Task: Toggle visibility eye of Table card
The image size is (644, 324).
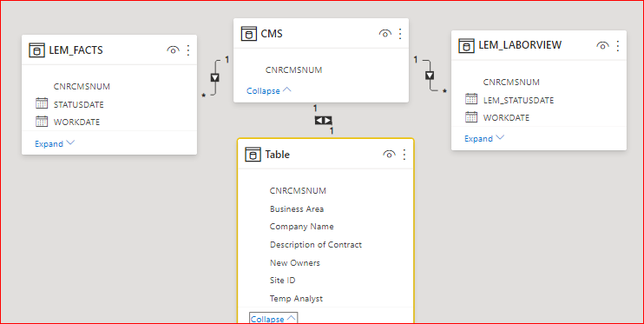Action: point(389,155)
